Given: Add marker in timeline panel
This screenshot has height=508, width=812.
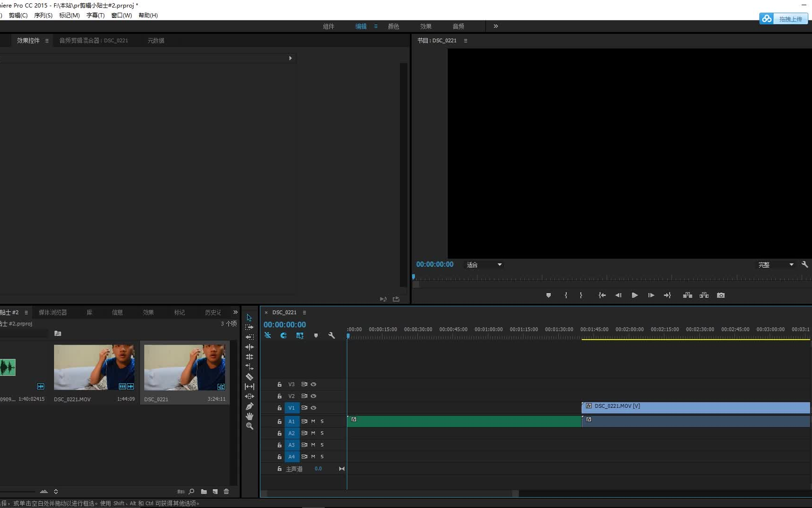Looking at the screenshot, I should click(316, 335).
